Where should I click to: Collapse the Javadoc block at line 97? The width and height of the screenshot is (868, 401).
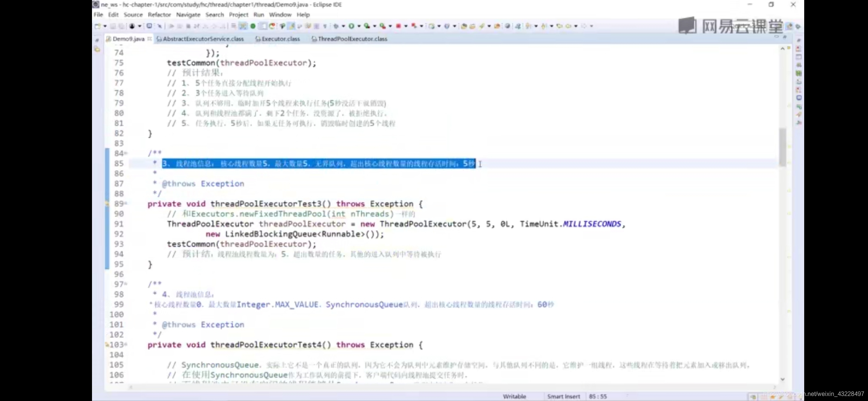[126, 284]
